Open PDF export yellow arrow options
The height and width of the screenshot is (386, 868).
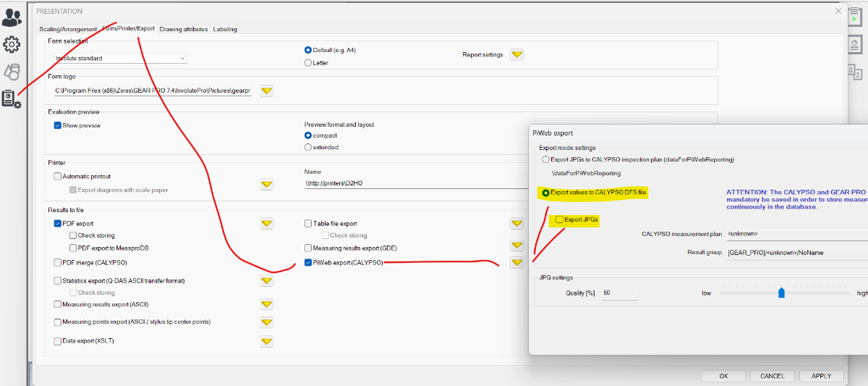pos(266,223)
